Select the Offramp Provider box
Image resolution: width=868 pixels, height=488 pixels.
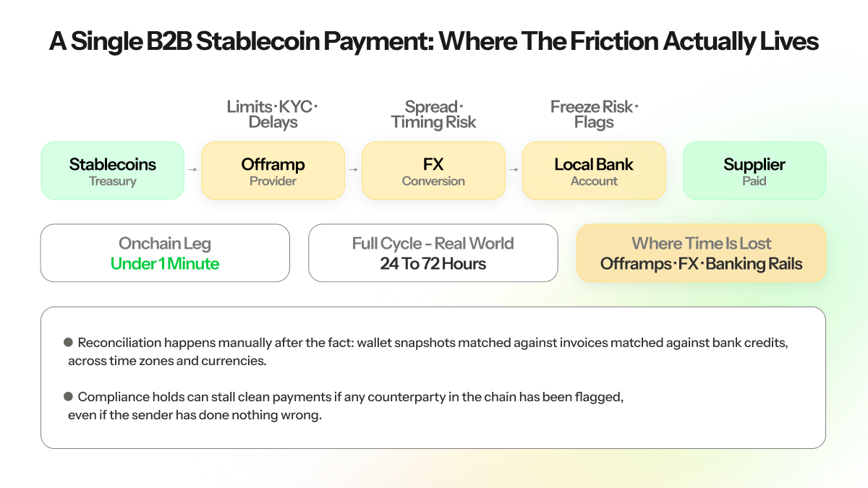[x=273, y=171]
